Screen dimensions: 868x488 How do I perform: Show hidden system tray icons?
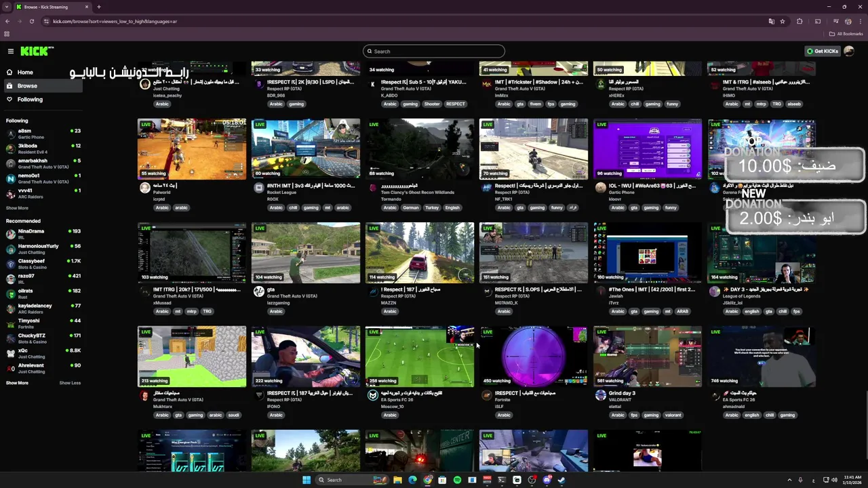pyautogui.click(x=788, y=480)
